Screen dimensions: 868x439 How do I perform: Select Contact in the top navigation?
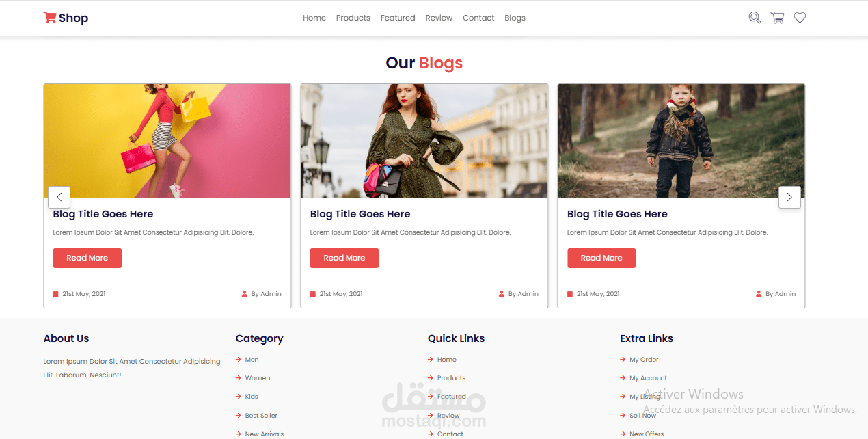(478, 18)
